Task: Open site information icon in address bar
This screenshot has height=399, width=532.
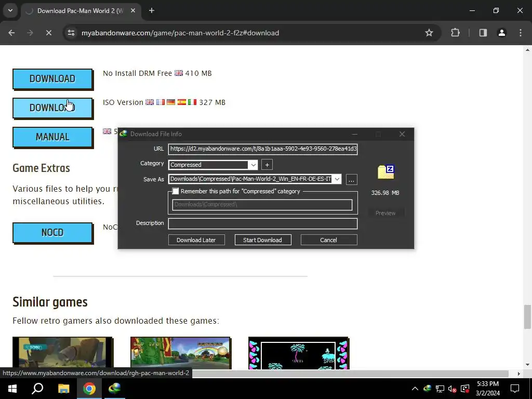Action: click(x=71, y=33)
